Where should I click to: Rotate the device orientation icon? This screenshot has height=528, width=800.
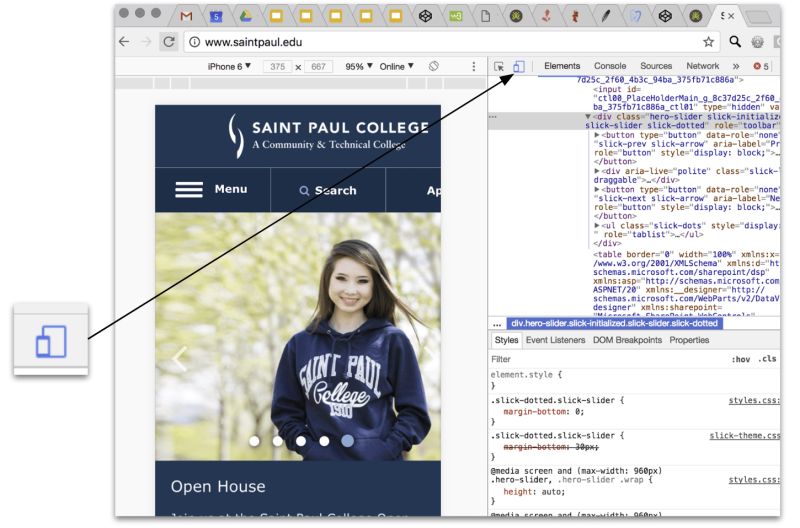[x=434, y=66]
